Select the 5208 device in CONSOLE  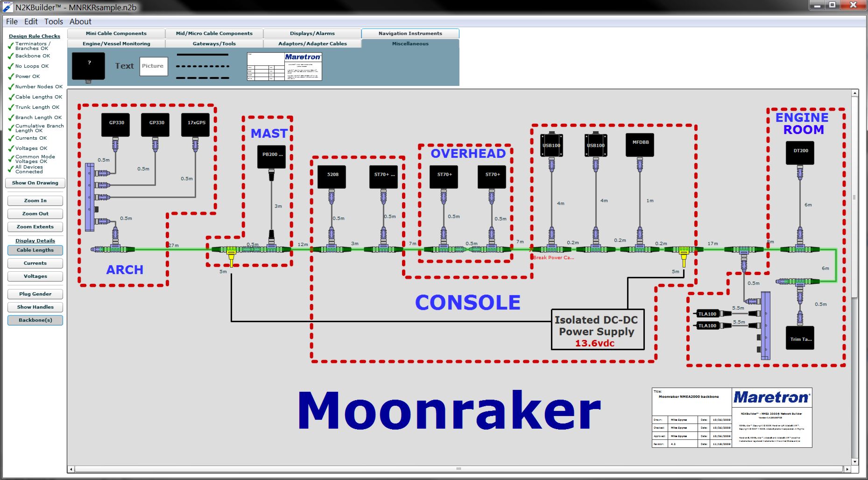point(332,176)
